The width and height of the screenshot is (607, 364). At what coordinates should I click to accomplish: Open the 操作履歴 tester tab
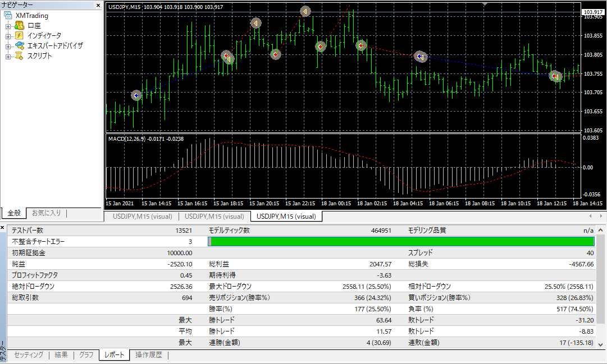[x=149, y=354]
